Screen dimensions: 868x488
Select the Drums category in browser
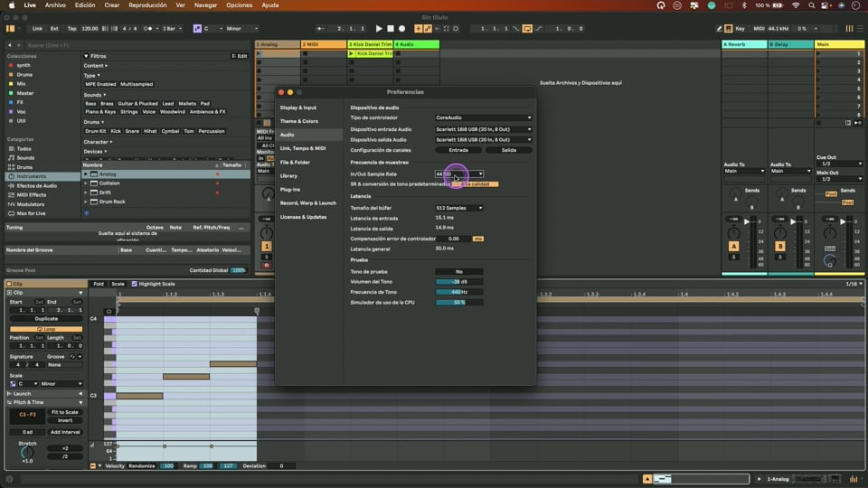(x=24, y=167)
